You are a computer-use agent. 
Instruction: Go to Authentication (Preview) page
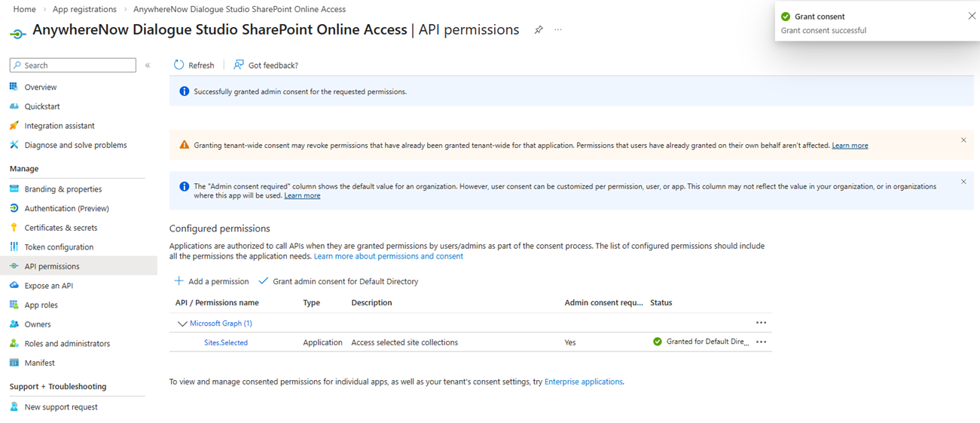point(66,209)
